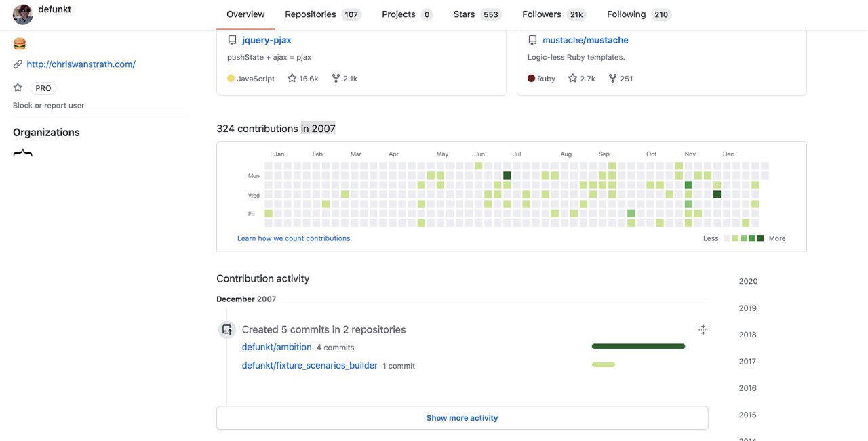Image resolution: width=868 pixels, height=441 pixels.
Task: View mustache stargazers count 2.7k
Action: (582, 79)
